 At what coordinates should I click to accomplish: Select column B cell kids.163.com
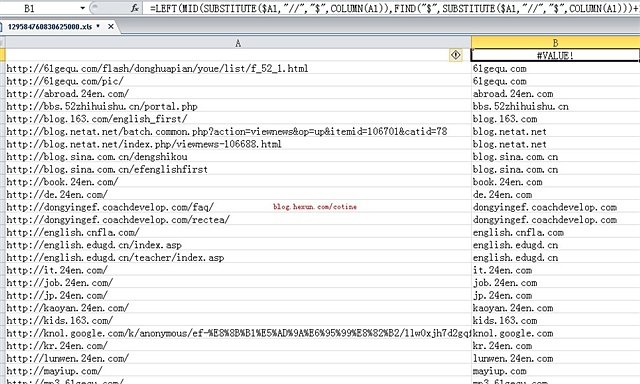[x=556, y=320]
